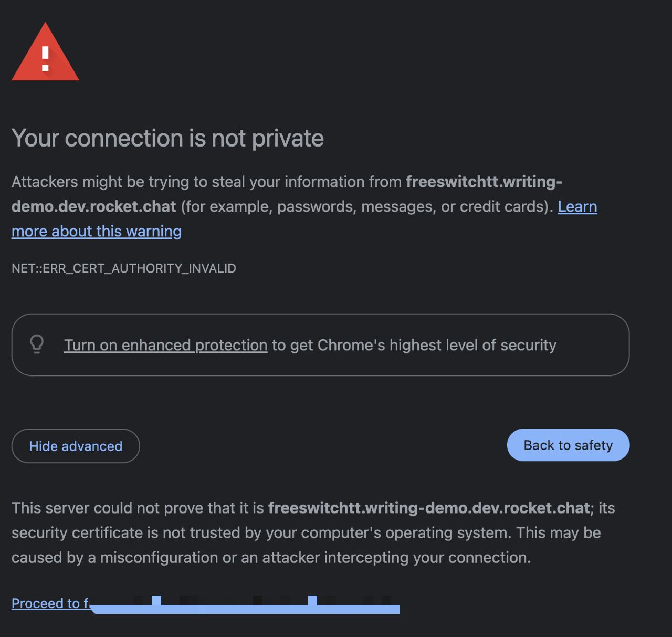Click the bold "freeswitchtt.writing-" text in the attackers sentence
672x637 pixels.
tap(484, 182)
